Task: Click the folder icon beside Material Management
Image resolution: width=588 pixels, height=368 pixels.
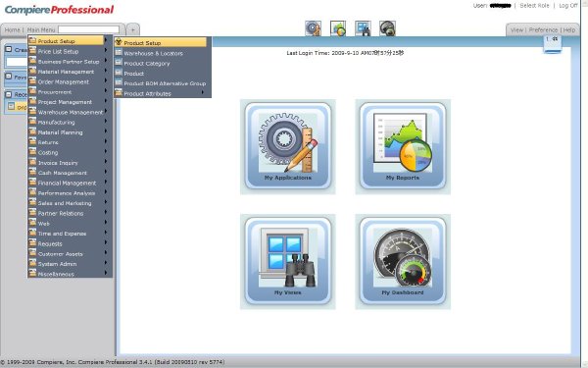Action: click(32, 71)
